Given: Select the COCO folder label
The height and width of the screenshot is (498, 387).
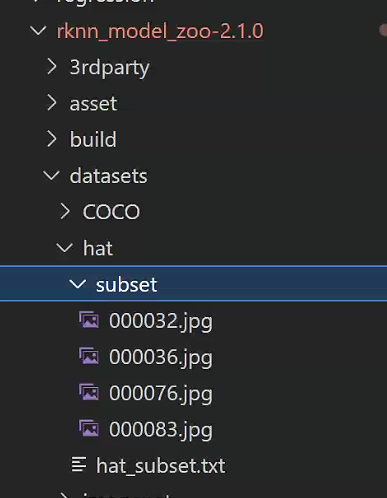Looking at the screenshot, I should coord(111,212).
